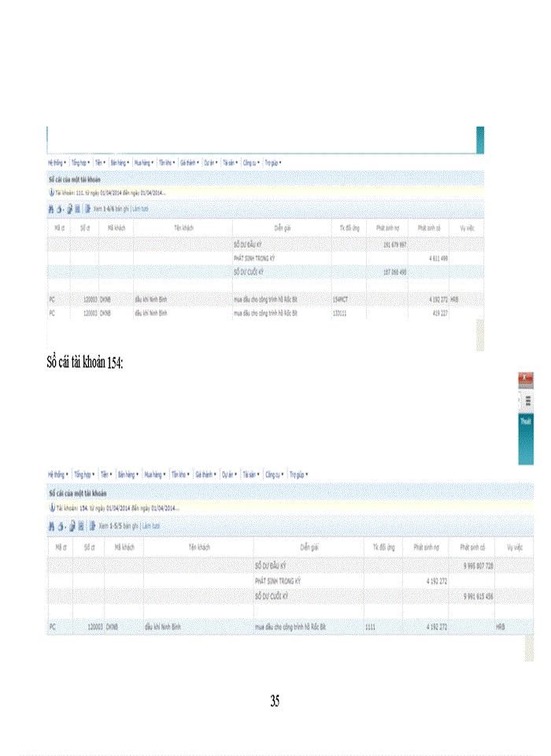Click info icon beside 'Tài khoản: 154' filter

(x=51, y=508)
